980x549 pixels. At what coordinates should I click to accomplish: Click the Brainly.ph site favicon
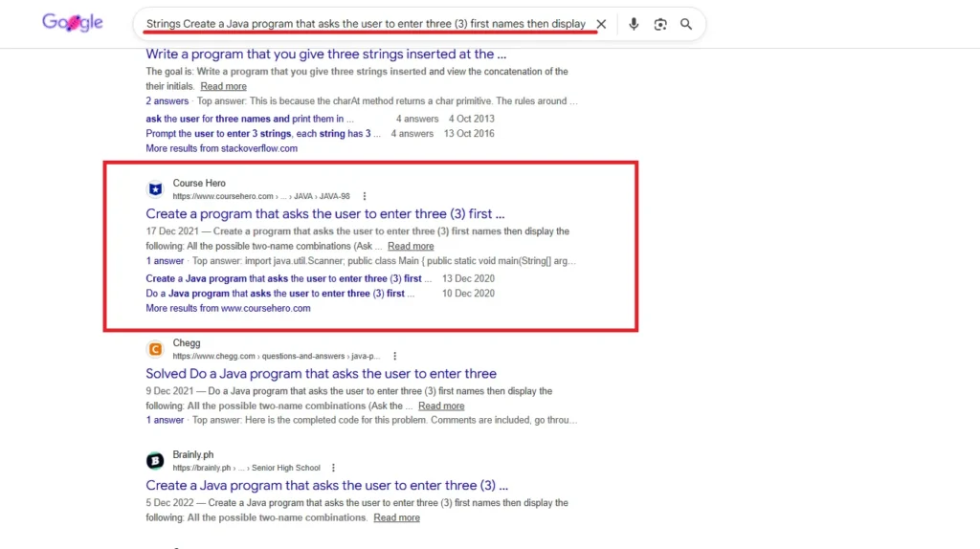tap(155, 460)
